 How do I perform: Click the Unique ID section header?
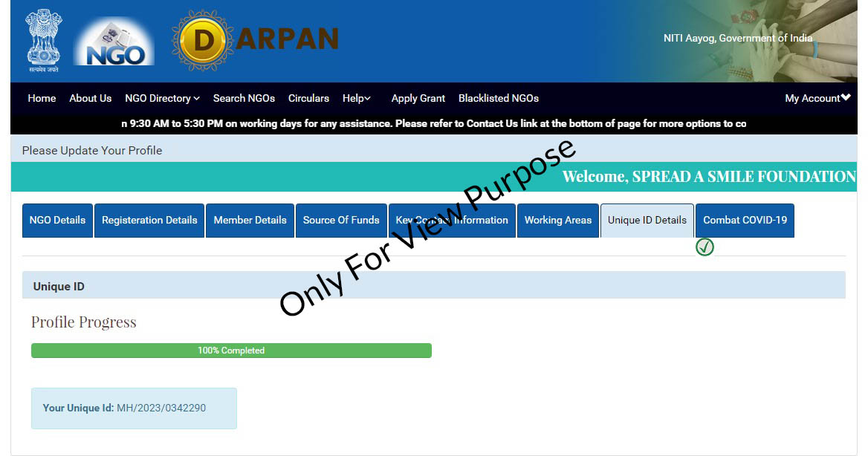click(434, 285)
